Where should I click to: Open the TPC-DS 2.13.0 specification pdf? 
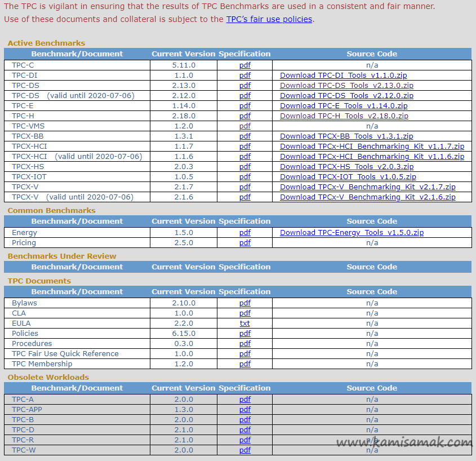pyautogui.click(x=244, y=85)
